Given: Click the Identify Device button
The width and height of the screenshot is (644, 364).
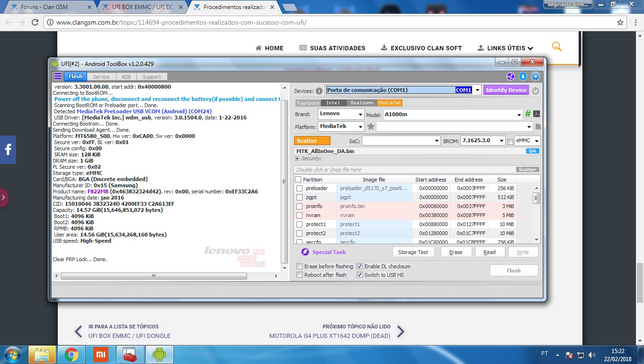Looking at the screenshot, I should pos(506,90).
